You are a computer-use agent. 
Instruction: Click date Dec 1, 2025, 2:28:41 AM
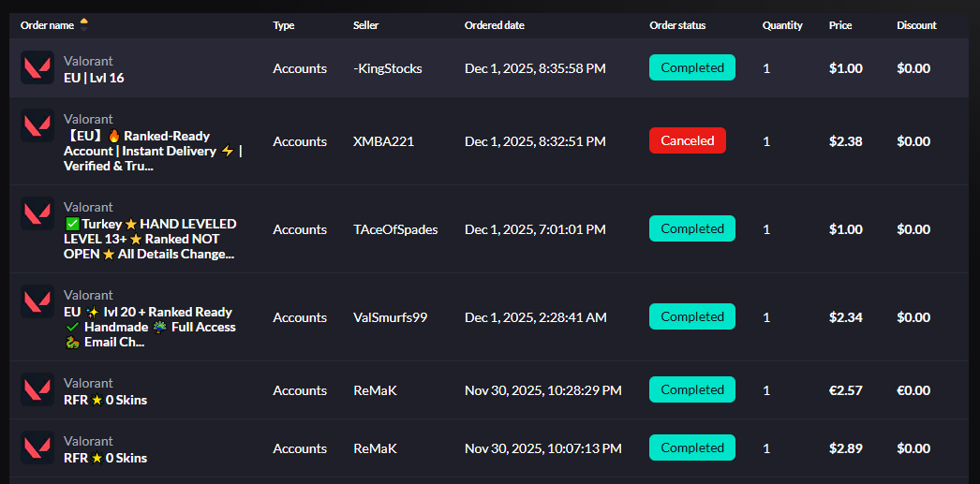click(536, 318)
